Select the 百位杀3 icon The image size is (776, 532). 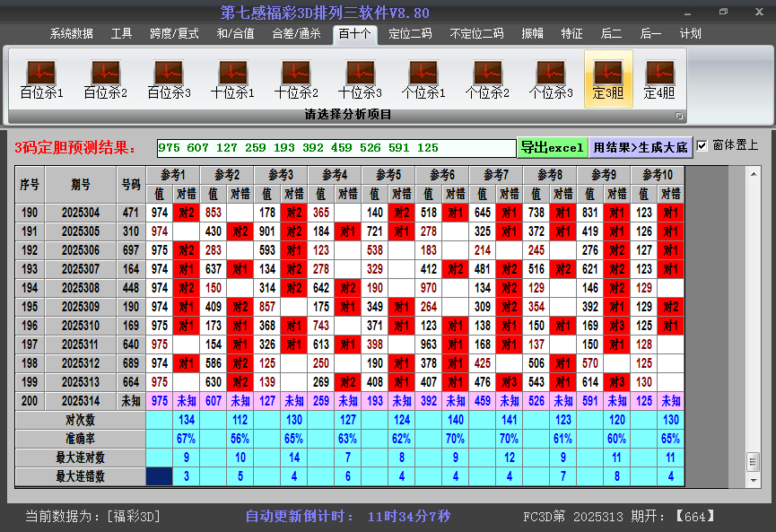click(169, 79)
